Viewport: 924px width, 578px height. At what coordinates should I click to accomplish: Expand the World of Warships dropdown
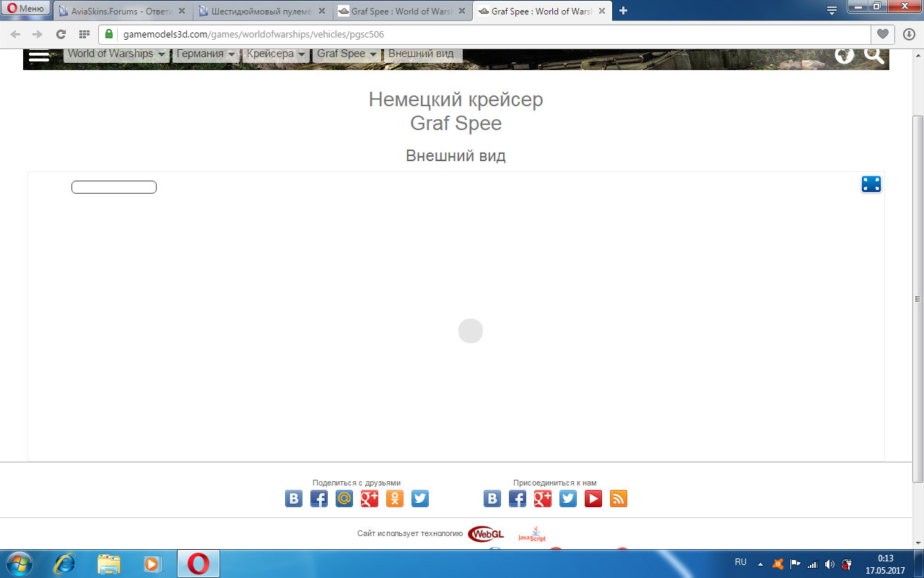click(x=117, y=54)
